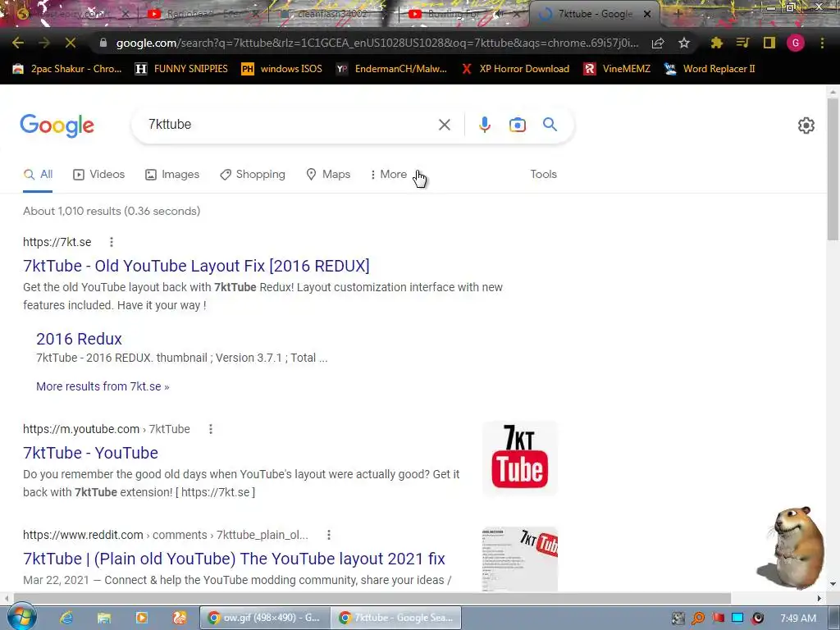Click the hamster desktop pet

[793, 547]
